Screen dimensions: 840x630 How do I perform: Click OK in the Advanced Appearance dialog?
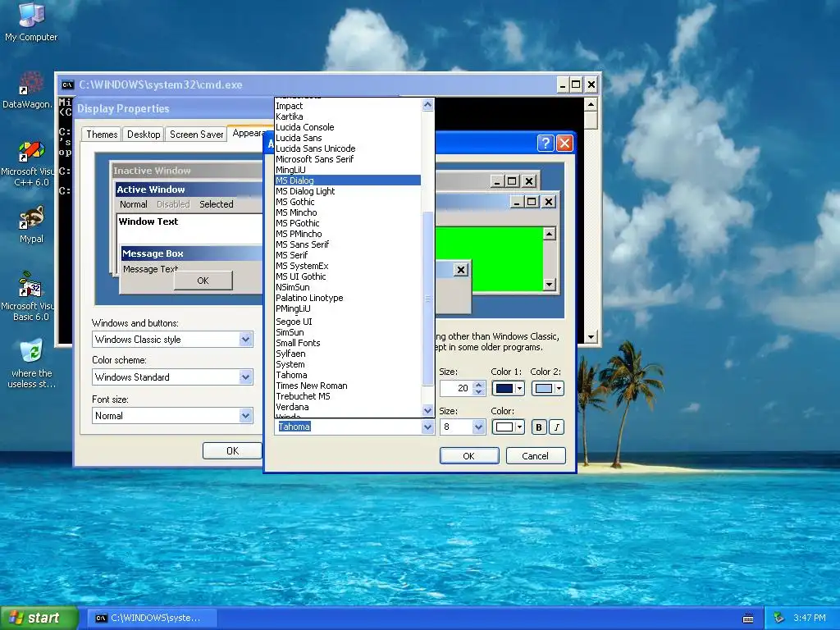468,456
